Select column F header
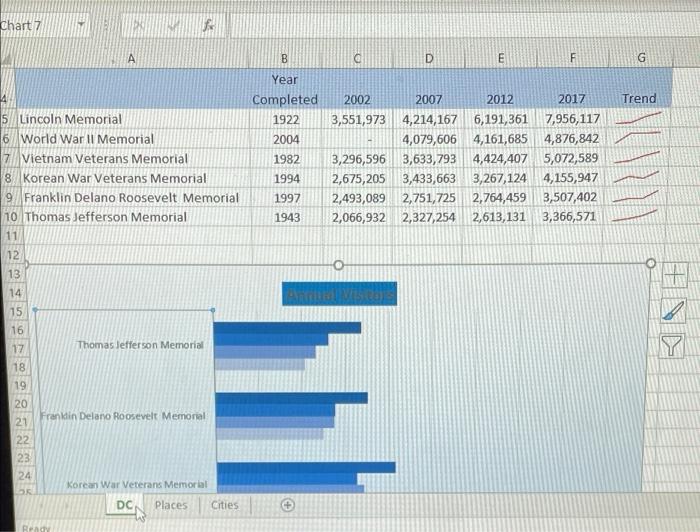Screen dimensions: 700x532 [572, 58]
